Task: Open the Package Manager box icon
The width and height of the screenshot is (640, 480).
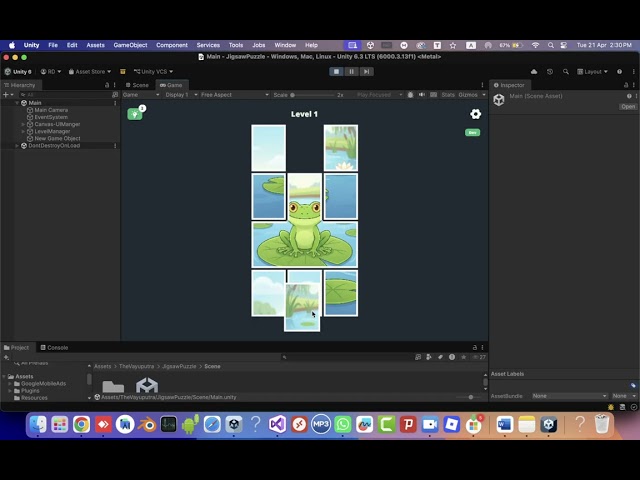Action: pyautogui.click(x=122, y=71)
